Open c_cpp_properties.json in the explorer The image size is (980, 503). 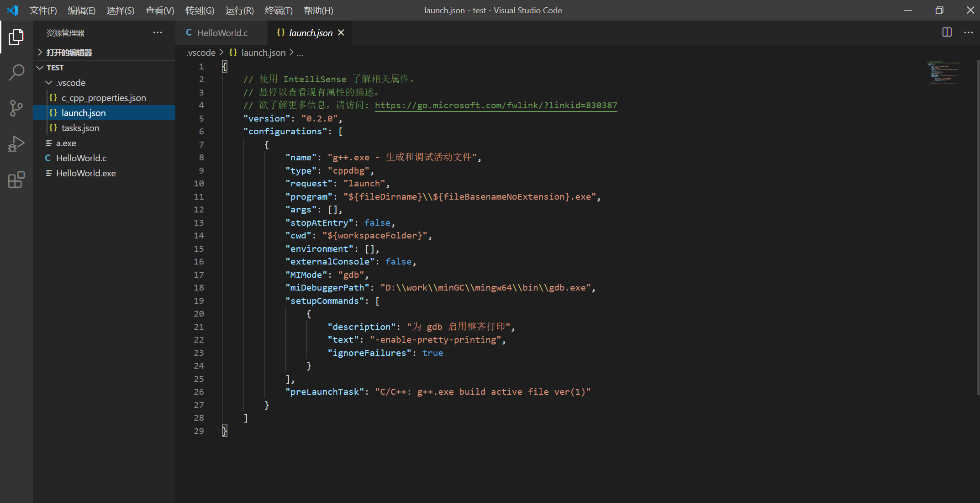pos(104,98)
